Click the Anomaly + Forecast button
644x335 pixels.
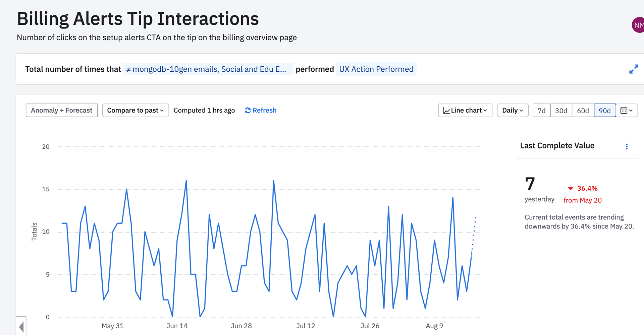pos(61,110)
